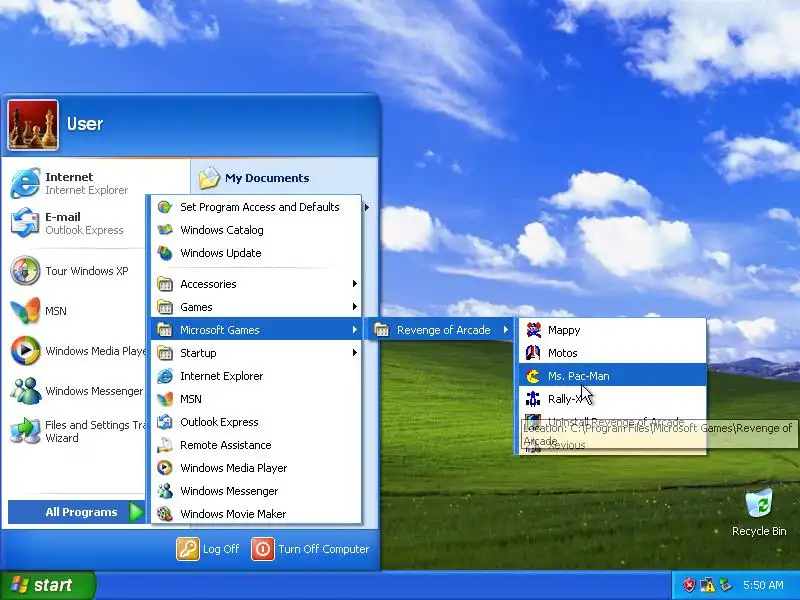Open Windows Catalog program entry

[256, 230]
